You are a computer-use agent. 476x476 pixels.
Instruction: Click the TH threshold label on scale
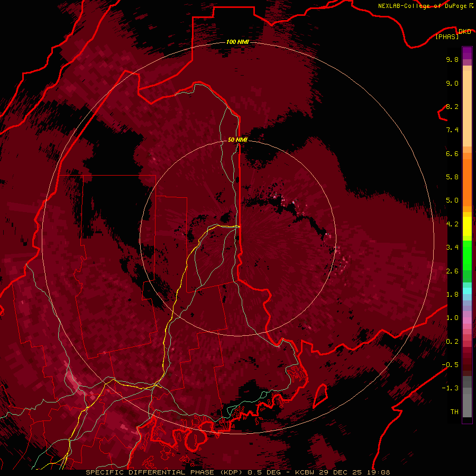click(454, 412)
